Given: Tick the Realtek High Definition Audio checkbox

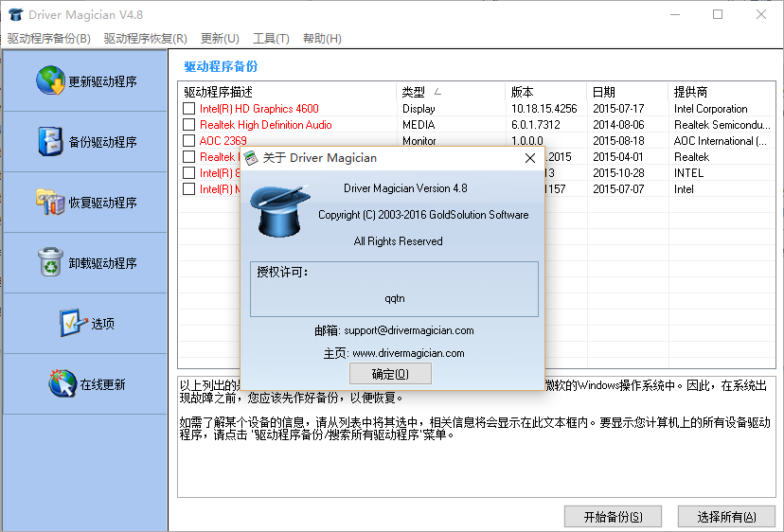Looking at the screenshot, I should 189,125.
